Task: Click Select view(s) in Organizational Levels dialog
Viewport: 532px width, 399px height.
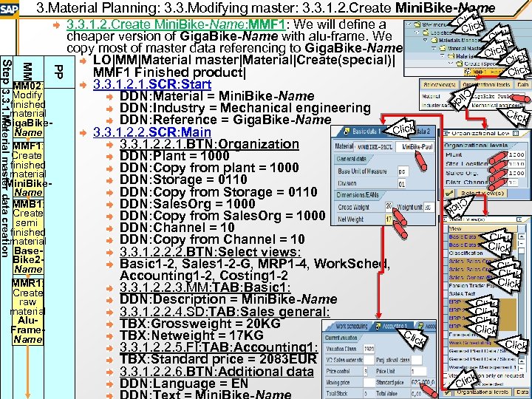Action: [x=482, y=194]
